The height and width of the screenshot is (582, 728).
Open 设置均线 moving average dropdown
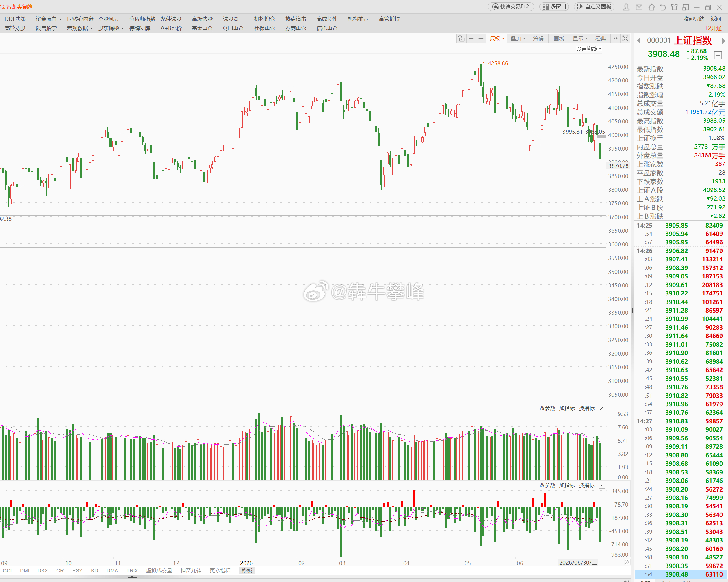pos(588,49)
